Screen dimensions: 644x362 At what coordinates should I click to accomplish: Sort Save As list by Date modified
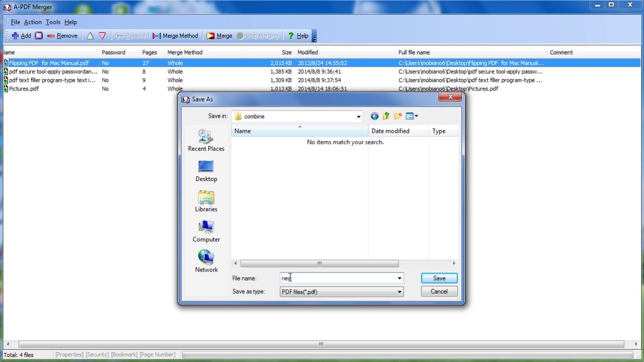coord(398,131)
